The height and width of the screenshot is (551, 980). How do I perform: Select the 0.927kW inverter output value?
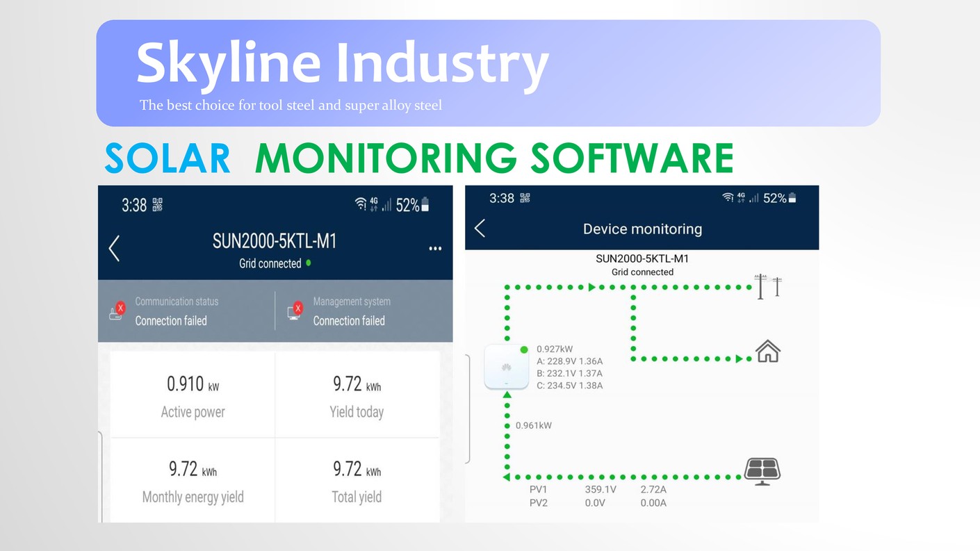[555, 349]
